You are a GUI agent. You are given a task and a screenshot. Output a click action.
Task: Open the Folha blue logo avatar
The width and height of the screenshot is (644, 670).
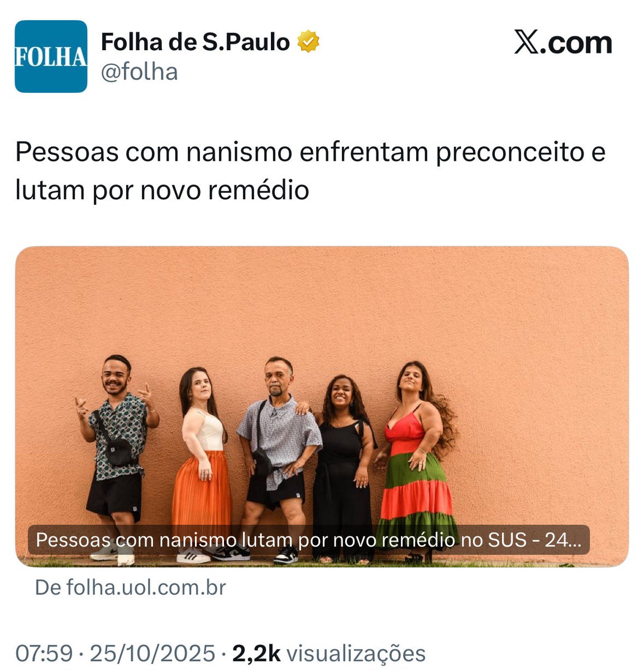[51, 56]
